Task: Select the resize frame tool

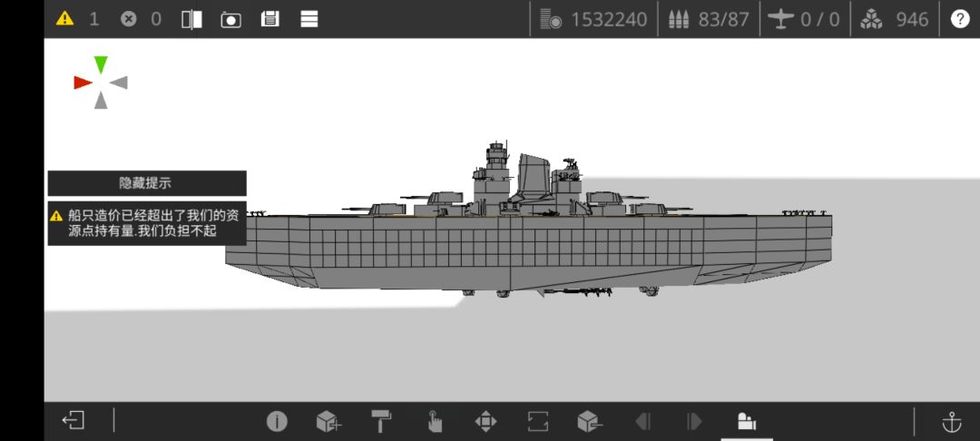Action: click(x=538, y=421)
